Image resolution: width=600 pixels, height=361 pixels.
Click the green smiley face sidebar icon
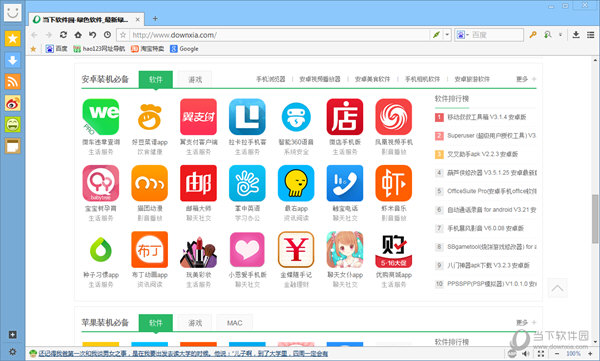tap(13, 125)
